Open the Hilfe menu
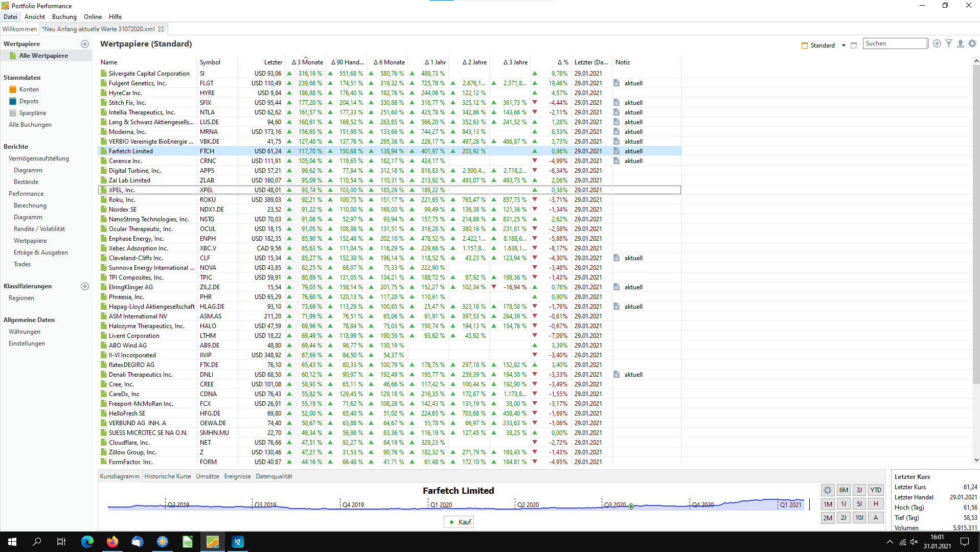Viewport: 980px width, 552px height. [x=115, y=17]
